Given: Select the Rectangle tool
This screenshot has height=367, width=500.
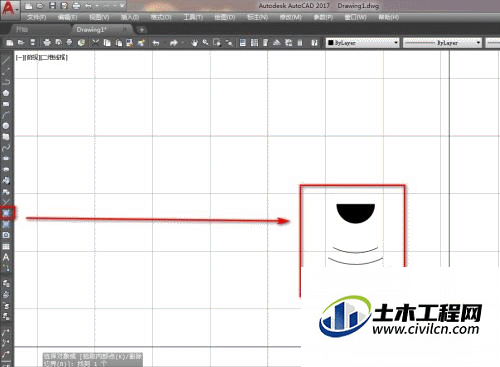Looking at the screenshot, I should click(6, 104).
